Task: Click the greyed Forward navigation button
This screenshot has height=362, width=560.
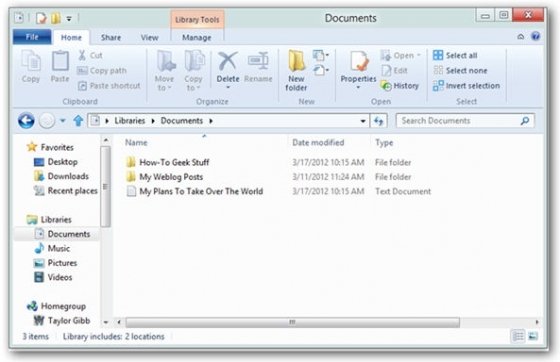Action: click(47, 121)
